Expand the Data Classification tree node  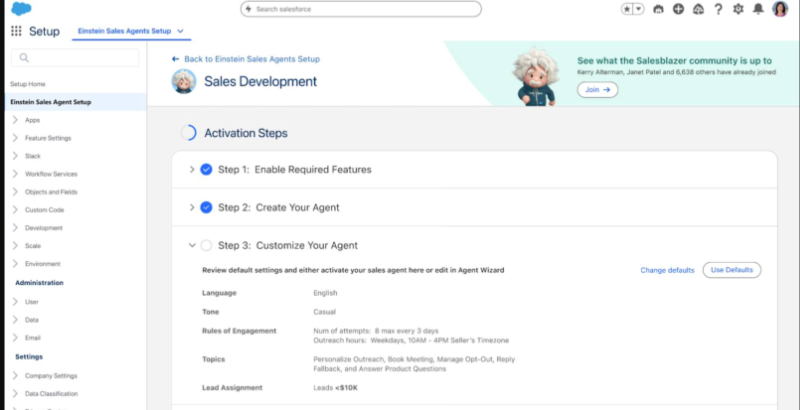click(x=15, y=394)
